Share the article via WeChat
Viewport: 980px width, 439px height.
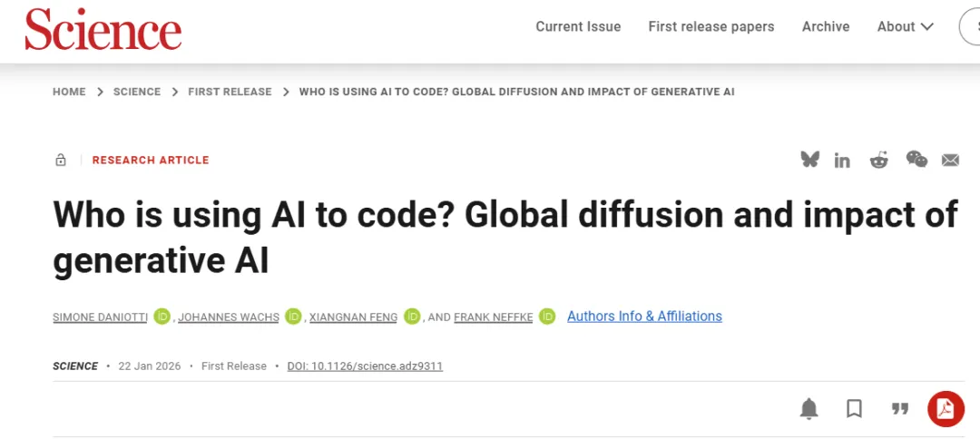click(x=916, y=160)
